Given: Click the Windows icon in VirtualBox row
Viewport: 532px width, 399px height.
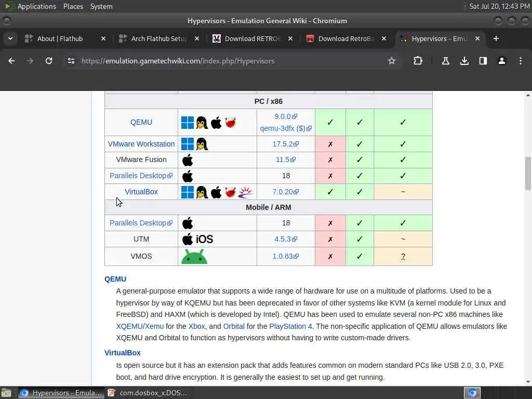Looking at the screenshot, I should pyautogui.click(x=187, y=192).
